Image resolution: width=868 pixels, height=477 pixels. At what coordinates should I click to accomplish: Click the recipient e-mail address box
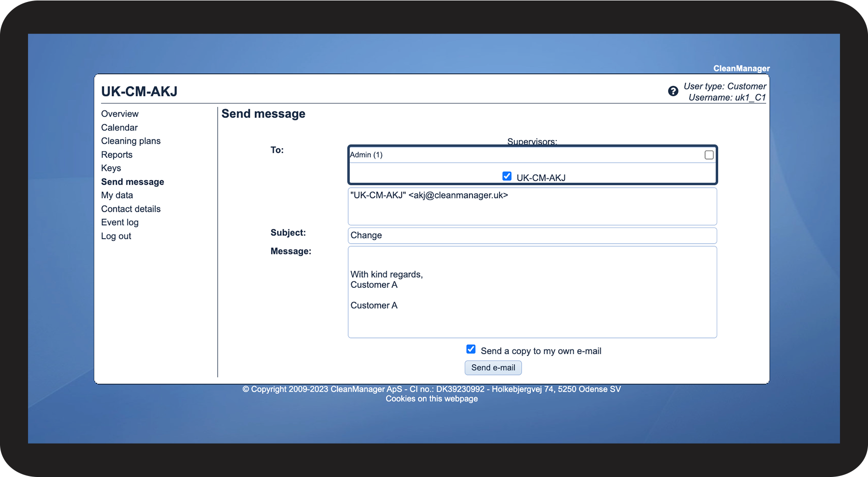[x=532, y=206]
